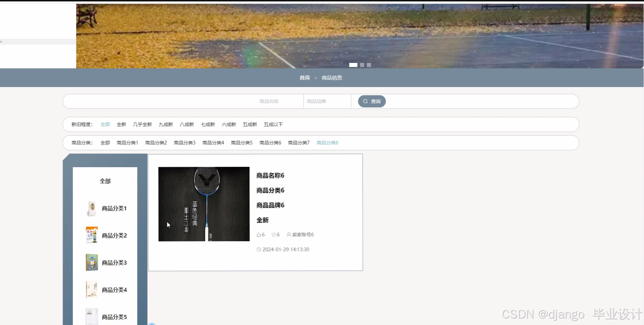
Task: Select 商品分类4 in the top filter row
Action: pos(213,143)
